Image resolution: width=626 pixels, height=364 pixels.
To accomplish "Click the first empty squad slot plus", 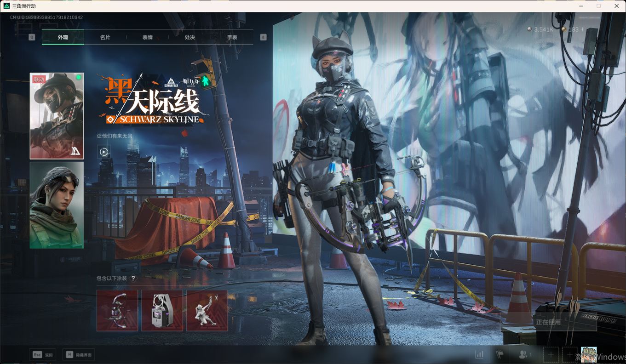I will [551, 355].
